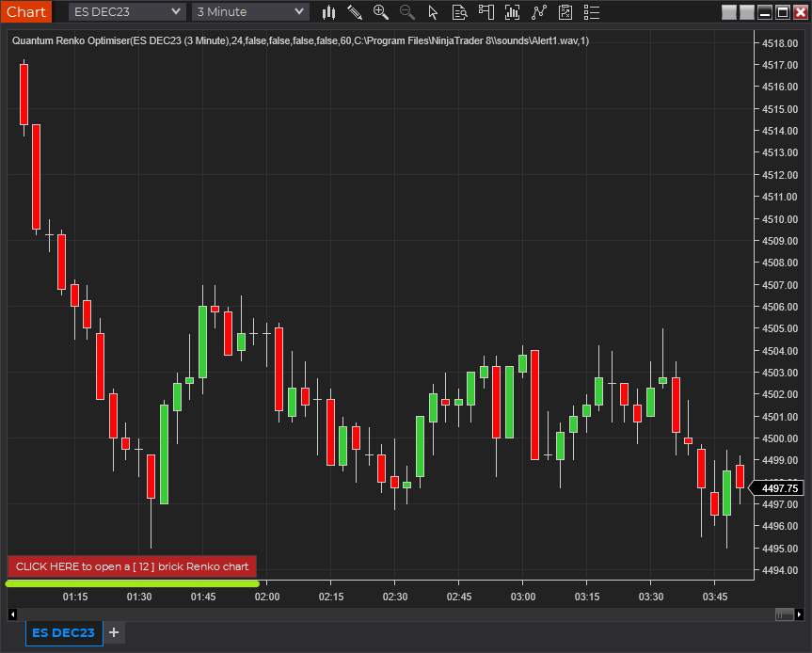Click the Quantum Renko Optimiser indicator label

pos(300,40)
